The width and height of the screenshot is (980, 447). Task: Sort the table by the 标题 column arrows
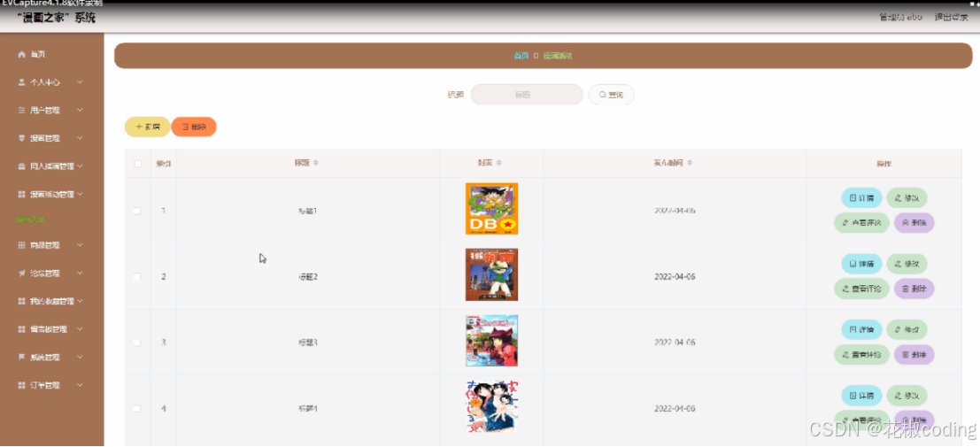[316, 163]
